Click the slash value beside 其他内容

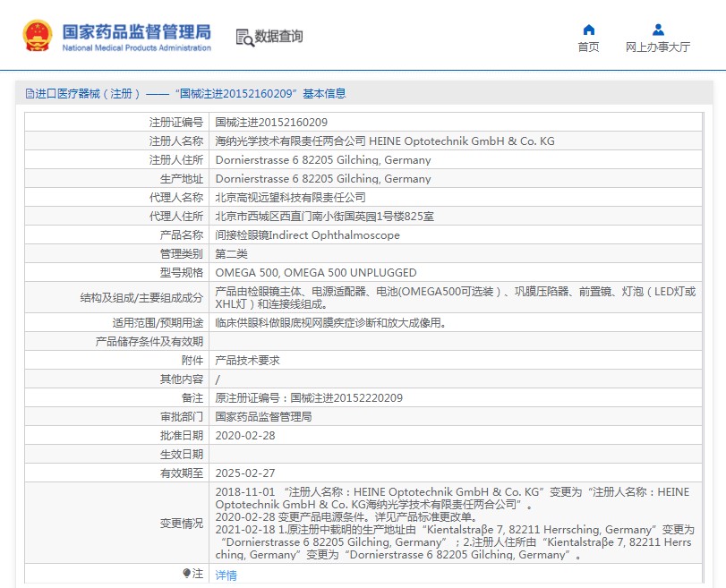click(x=218, y=379)
